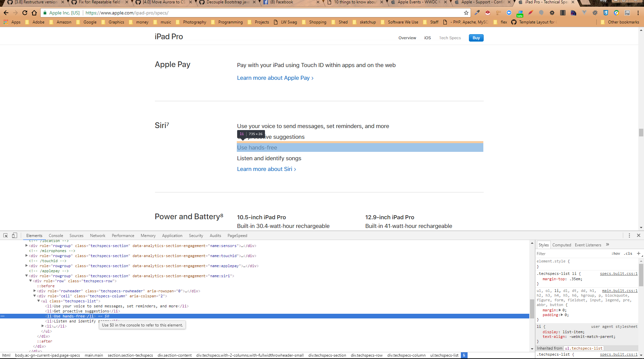The width and height of the screenshot is (644, 359).
Task: Reload the page with the refresh icon
Action: click(x=25, y=13)
